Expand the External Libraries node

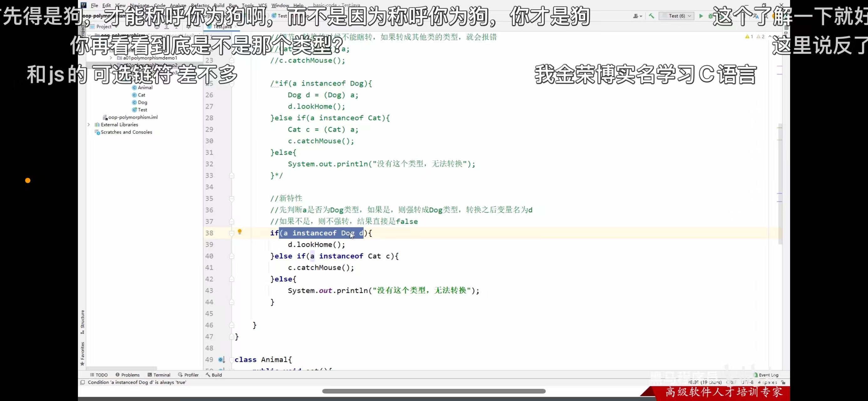[x=89, y=124]
